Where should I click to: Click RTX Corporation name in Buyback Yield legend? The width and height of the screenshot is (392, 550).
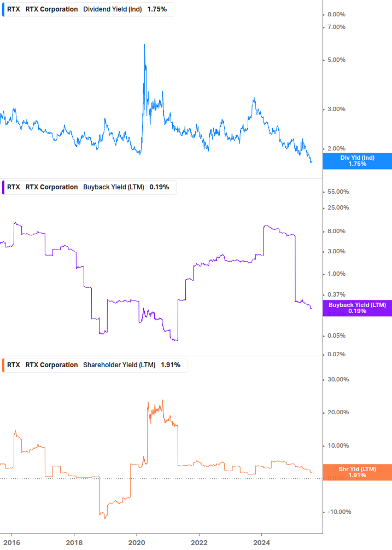pos(51,187)
